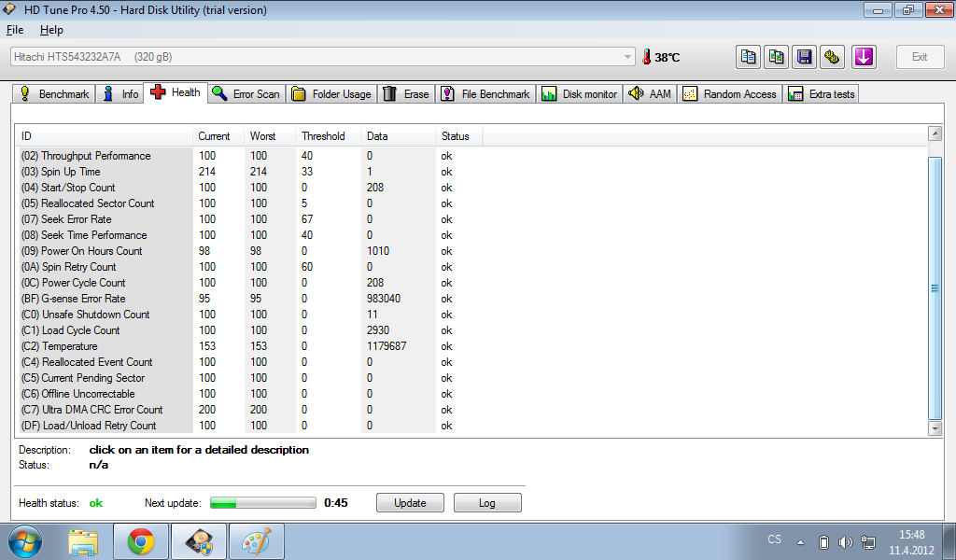Open Google Chrome from the taskbar
The image size is (956, 560).
click(x=141, y=541)
